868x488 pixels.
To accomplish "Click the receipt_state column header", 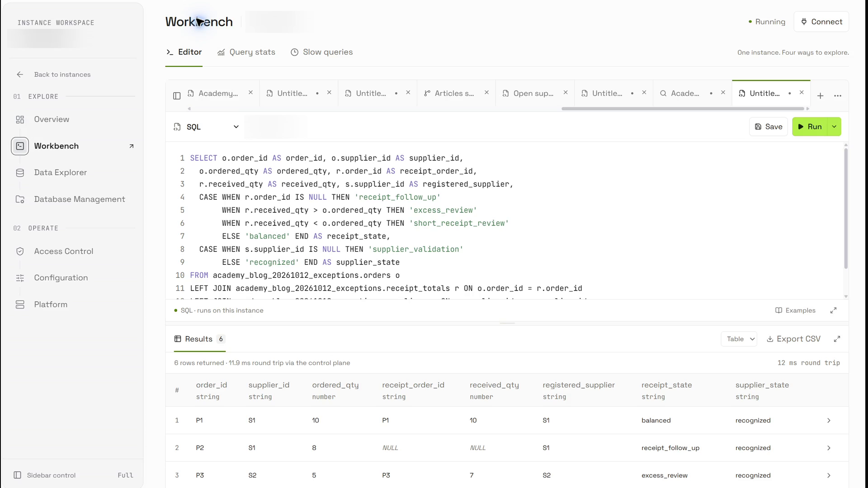I will point(666,390).
